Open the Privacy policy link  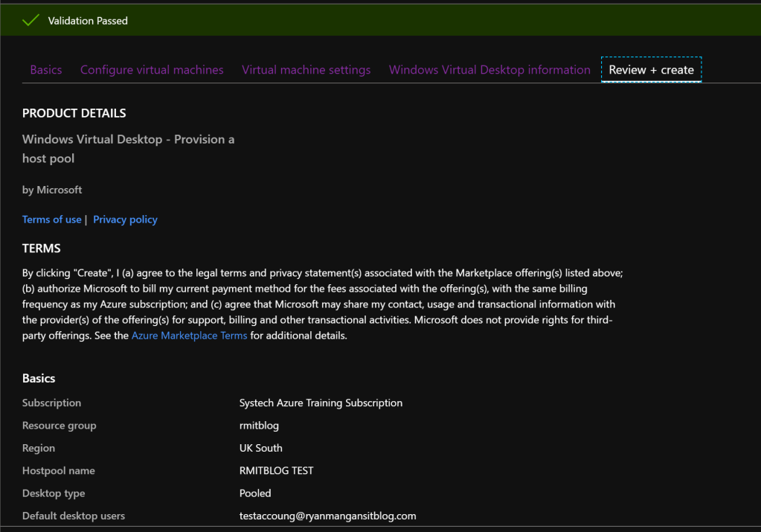125,219
